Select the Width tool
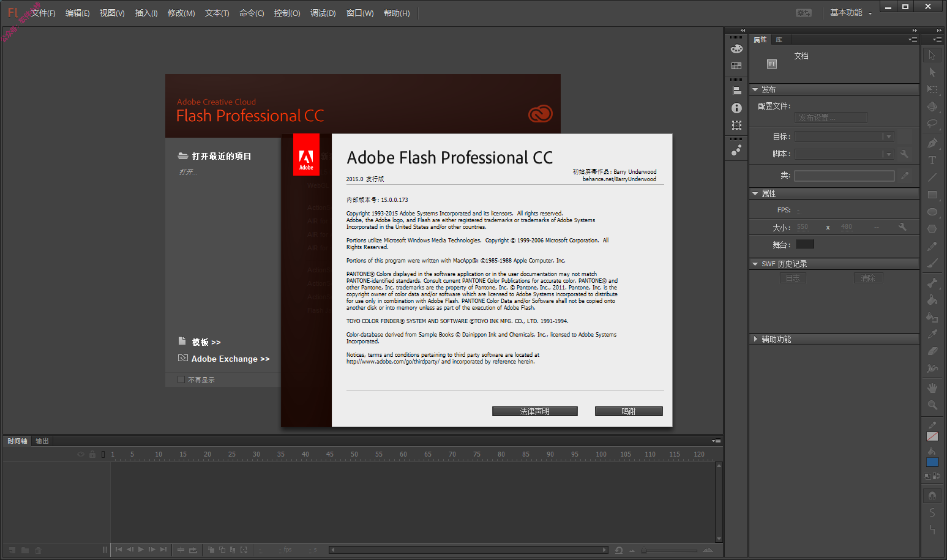947x560 pixels. coord(932,368)
